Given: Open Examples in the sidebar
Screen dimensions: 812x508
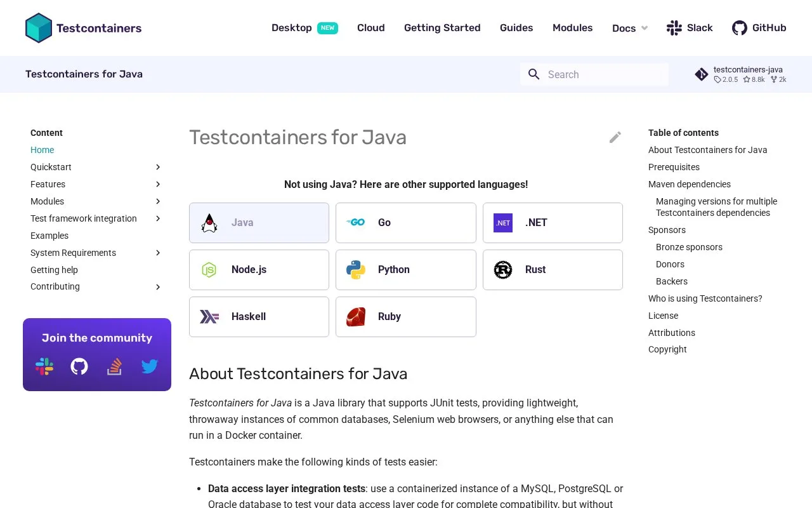Looking at the screenshot, I should coord(49,236).
